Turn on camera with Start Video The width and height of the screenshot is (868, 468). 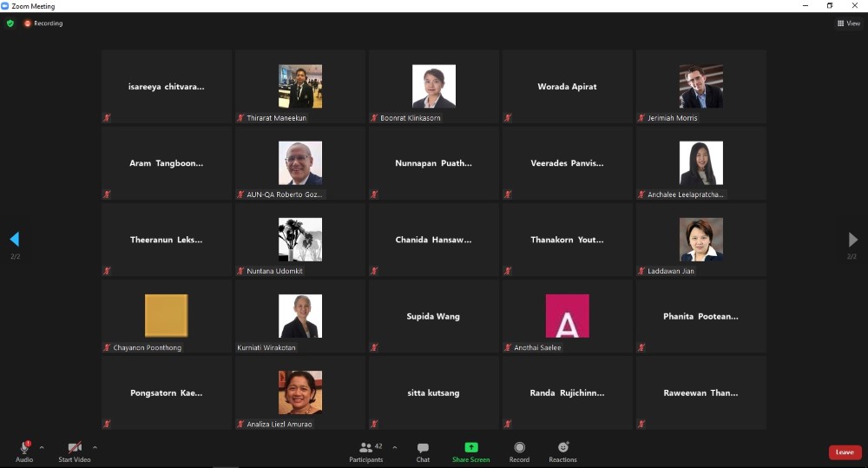coord(75,451)
